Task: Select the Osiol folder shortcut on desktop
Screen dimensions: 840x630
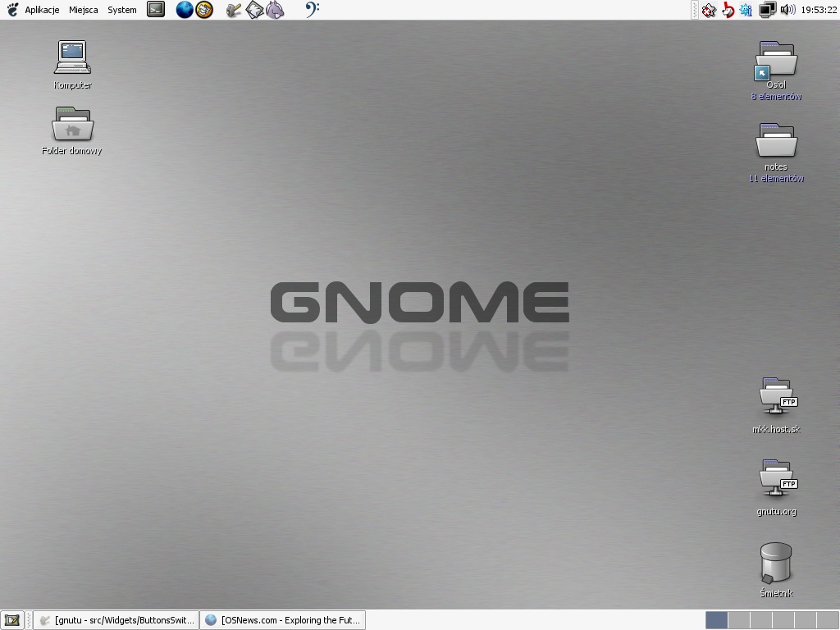Action: (776, 71)
